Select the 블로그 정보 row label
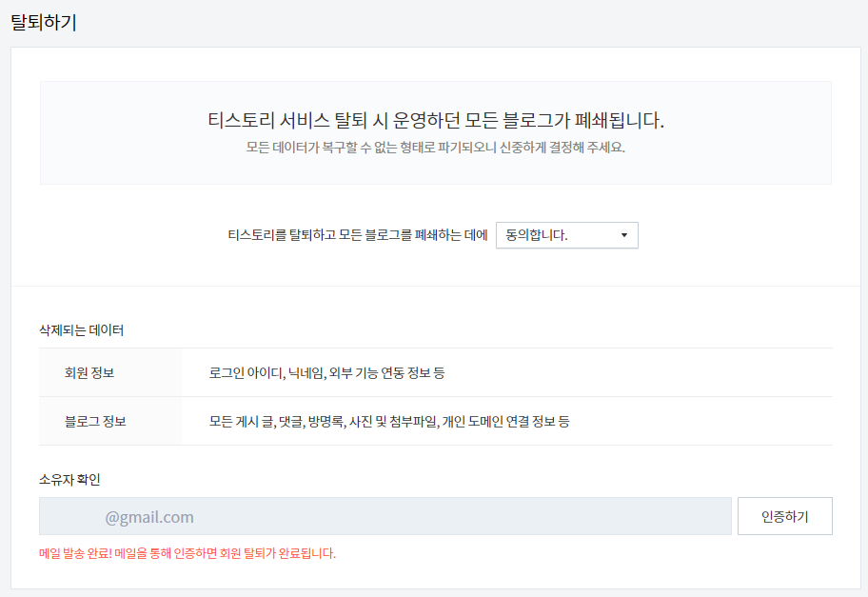This screenshot has height=597, width=868. [95, 422]
